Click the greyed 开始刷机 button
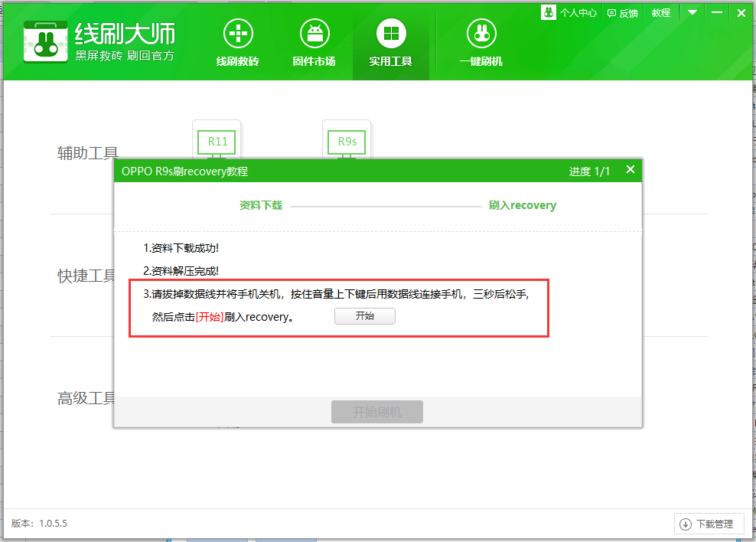 coord(377,412)
